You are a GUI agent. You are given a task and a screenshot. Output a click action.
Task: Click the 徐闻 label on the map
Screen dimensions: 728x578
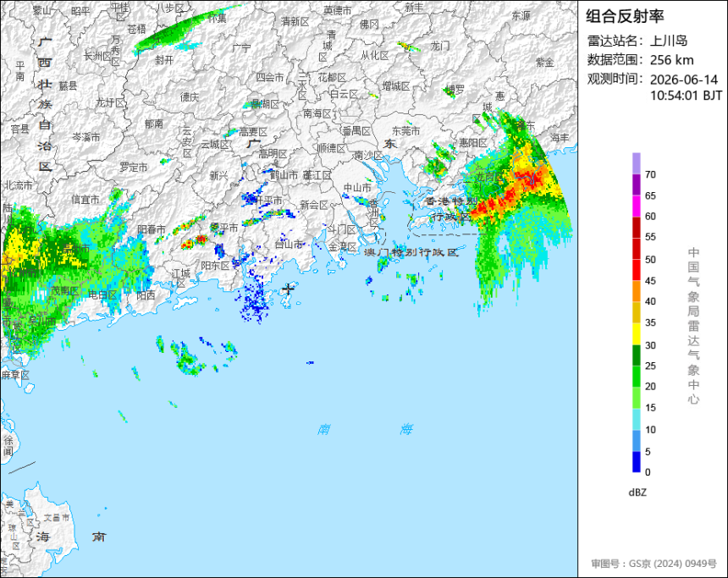click(x=8, y=446)
